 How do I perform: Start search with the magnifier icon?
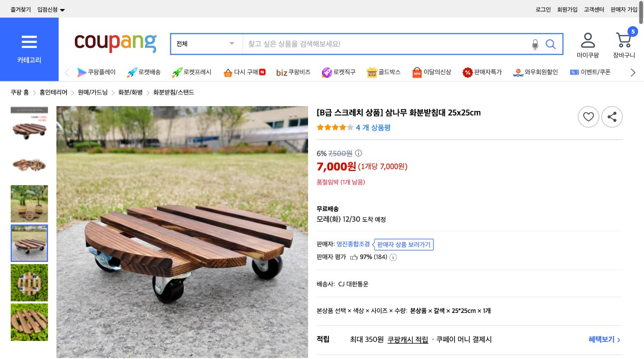click(x=550, y=44)
